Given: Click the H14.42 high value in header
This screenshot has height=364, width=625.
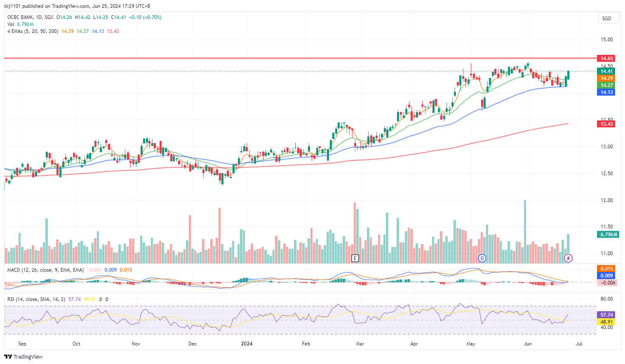Looking at the screenshot, I should click(82, 17).
